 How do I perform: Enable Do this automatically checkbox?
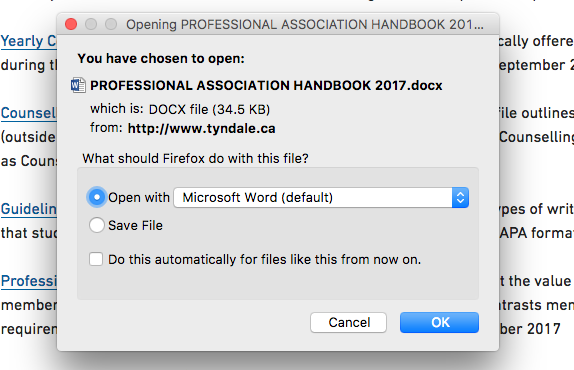tap(96, 259)
